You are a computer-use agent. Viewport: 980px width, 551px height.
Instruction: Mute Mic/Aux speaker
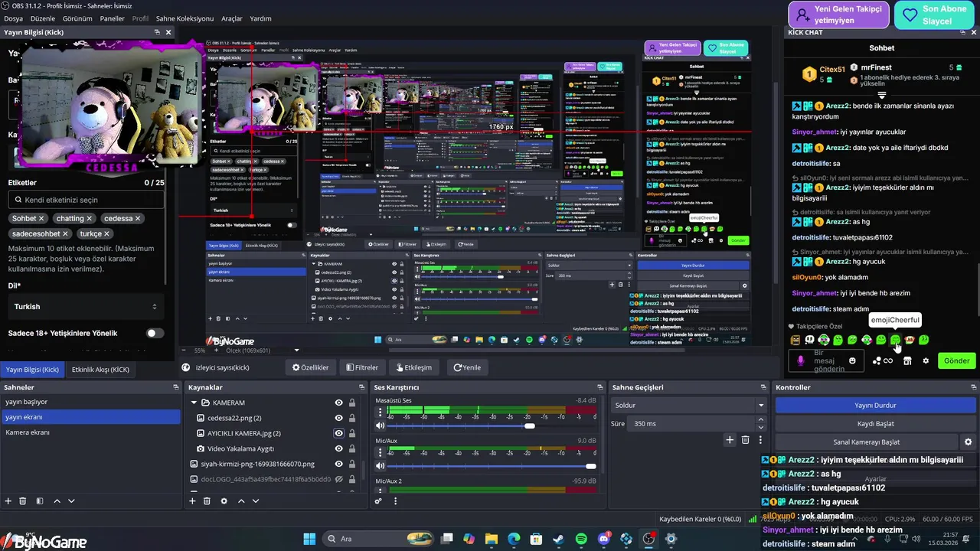coord(380,466)
